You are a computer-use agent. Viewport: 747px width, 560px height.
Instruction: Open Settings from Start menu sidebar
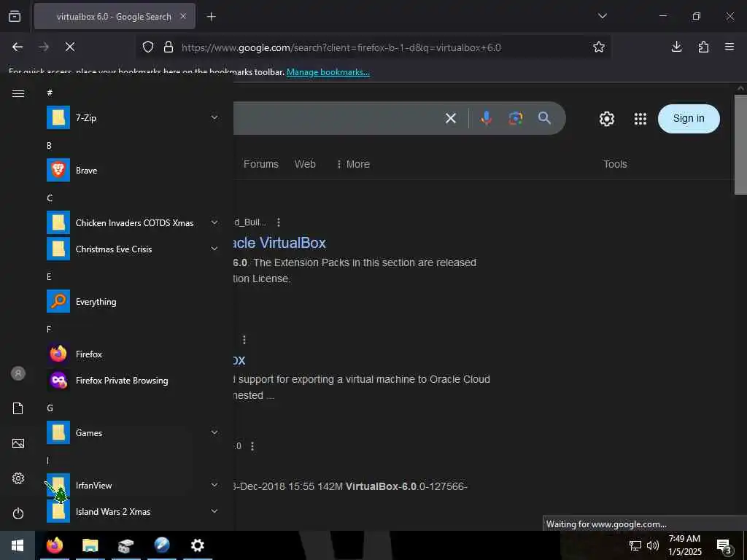click(x=18, y=478)
